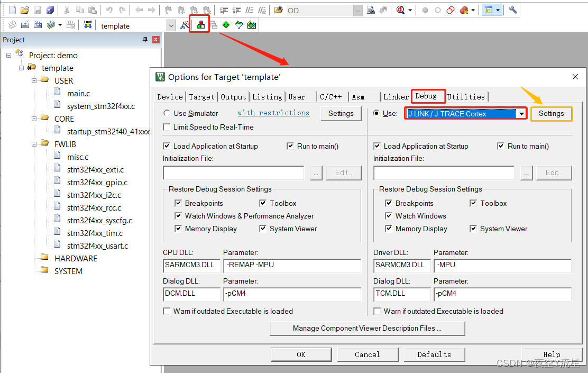Viewport: 588px width, 373px height.
Task: Toggle Limit Speed to Real-Time checkbox
Action: [x=167, y=127]
